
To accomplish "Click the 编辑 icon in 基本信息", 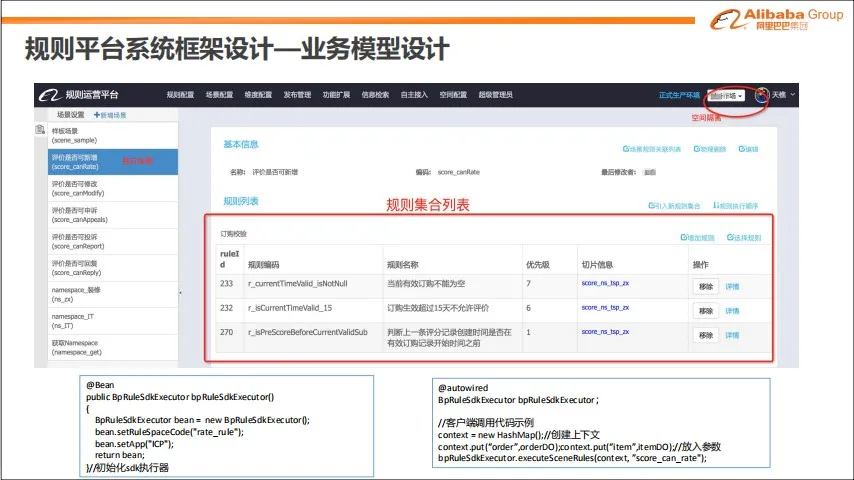I will click(742, 149).
